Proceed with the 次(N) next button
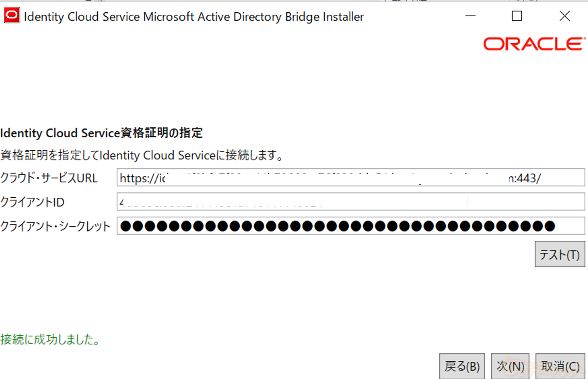This screenshot has width=588, height=379. tap(510, 366)
